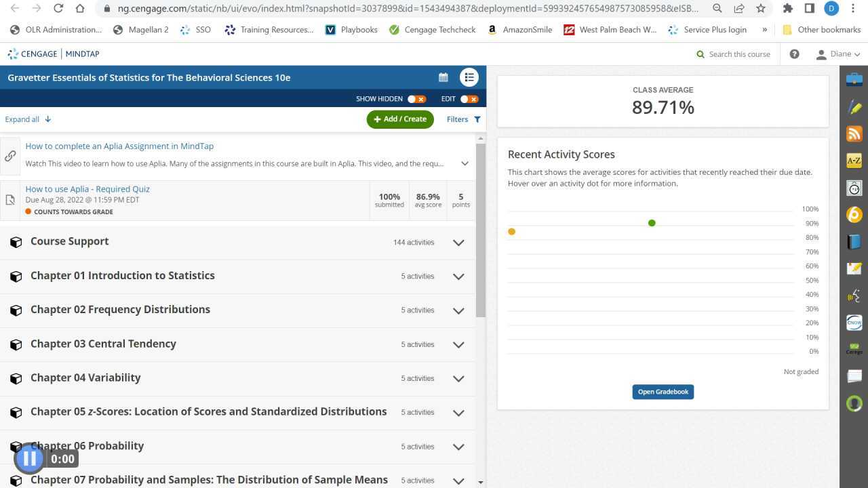Pause the video player
Screen dimensions: 868x488
click(x=29, y=458)
